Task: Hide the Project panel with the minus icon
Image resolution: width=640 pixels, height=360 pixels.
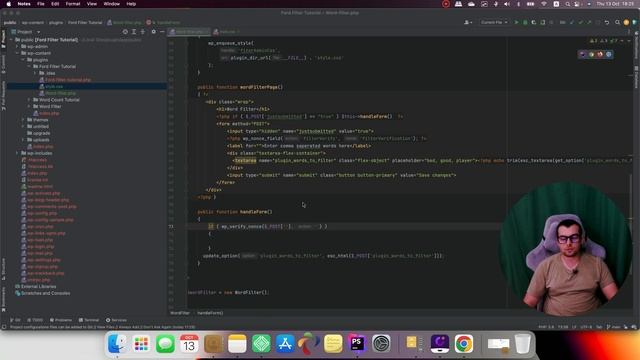Action: click(162, 32)
